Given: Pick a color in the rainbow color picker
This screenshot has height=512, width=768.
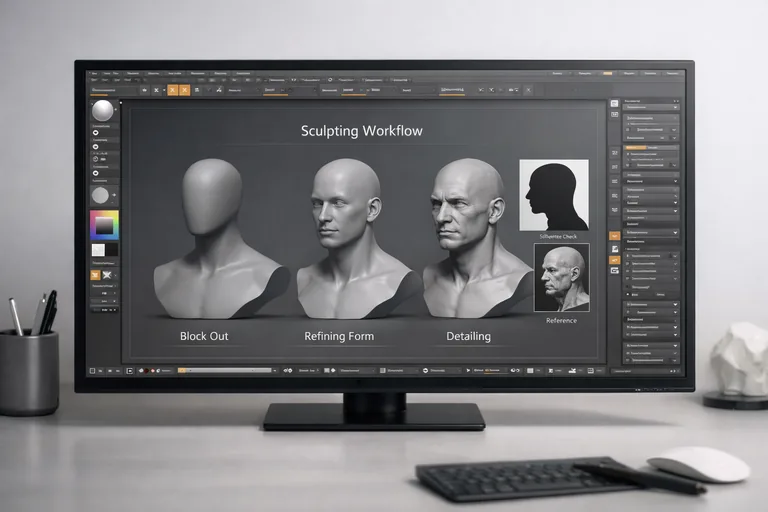Looking at the screenshot, I should [104, 225].
